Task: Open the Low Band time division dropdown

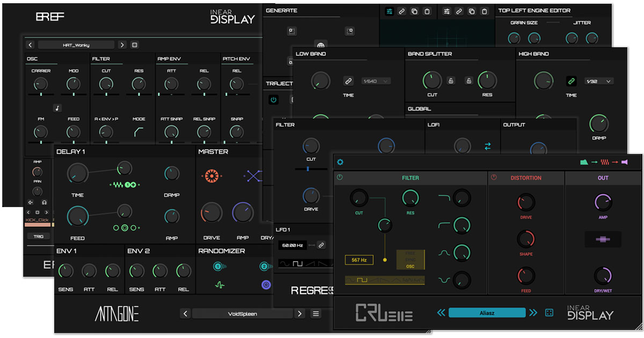Action: point(376,81)
